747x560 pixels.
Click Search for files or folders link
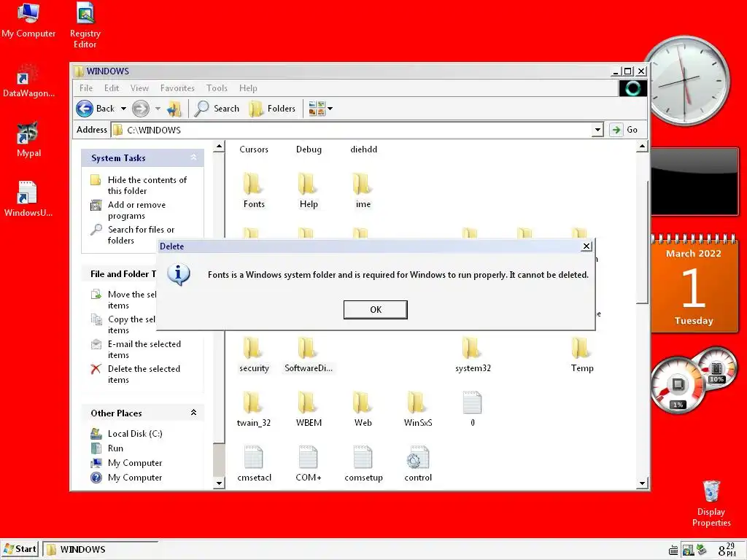141,235
